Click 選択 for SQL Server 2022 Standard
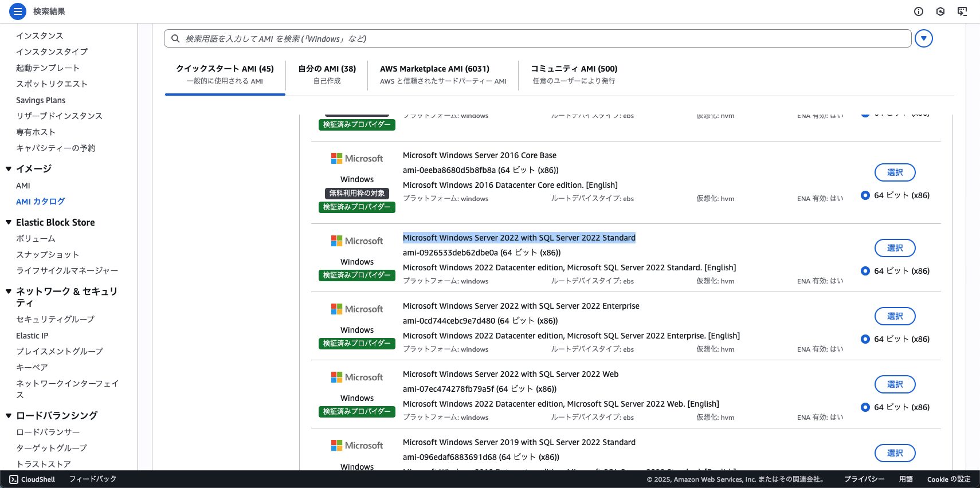 click(895, 248)
